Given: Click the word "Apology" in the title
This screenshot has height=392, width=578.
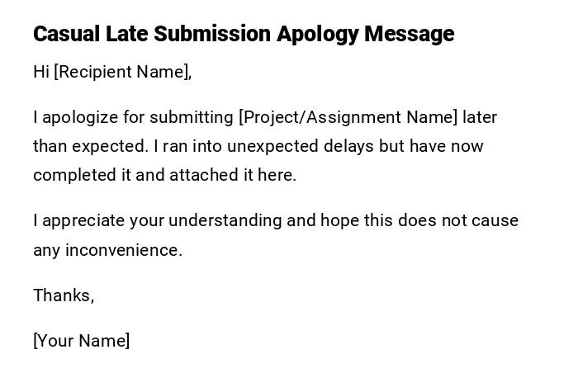Looking at the screenshot, I should pos(317,34).
